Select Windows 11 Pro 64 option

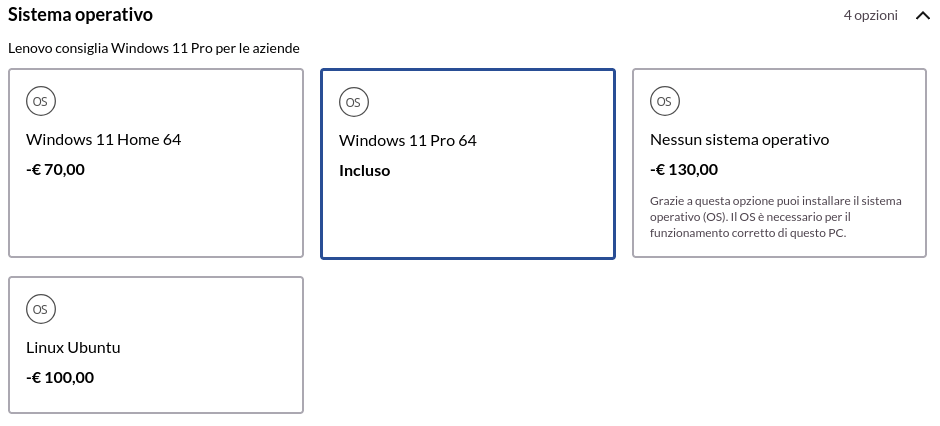click(x=468, y=164)
